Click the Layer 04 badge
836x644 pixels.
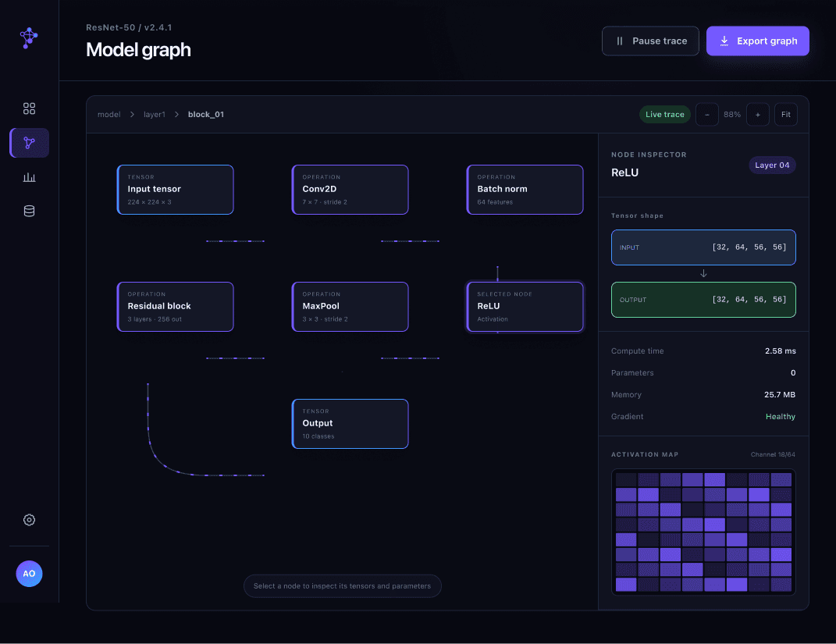point(772,165)
